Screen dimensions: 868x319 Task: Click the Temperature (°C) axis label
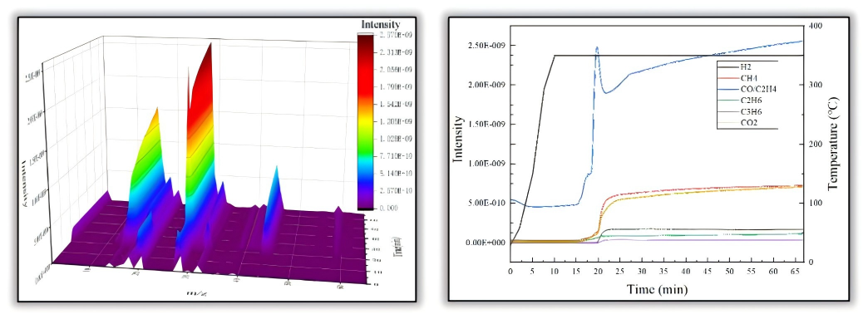click(834, 144)
